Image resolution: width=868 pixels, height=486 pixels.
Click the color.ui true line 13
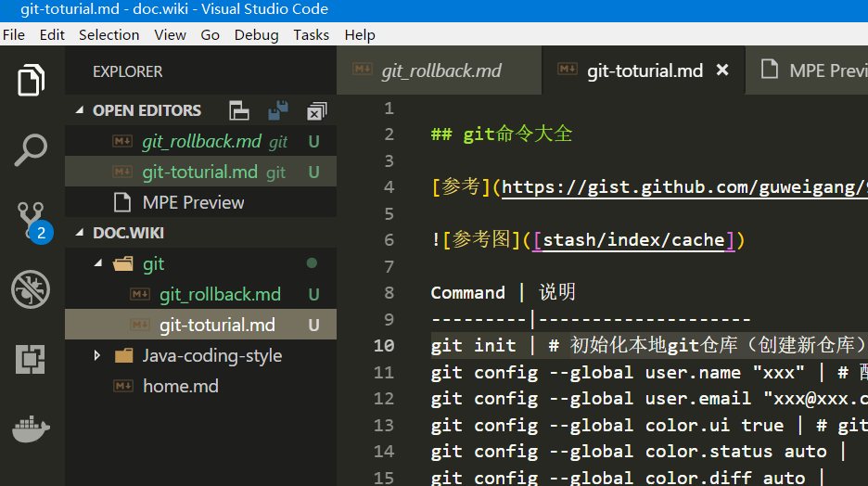tap(649, 425)
